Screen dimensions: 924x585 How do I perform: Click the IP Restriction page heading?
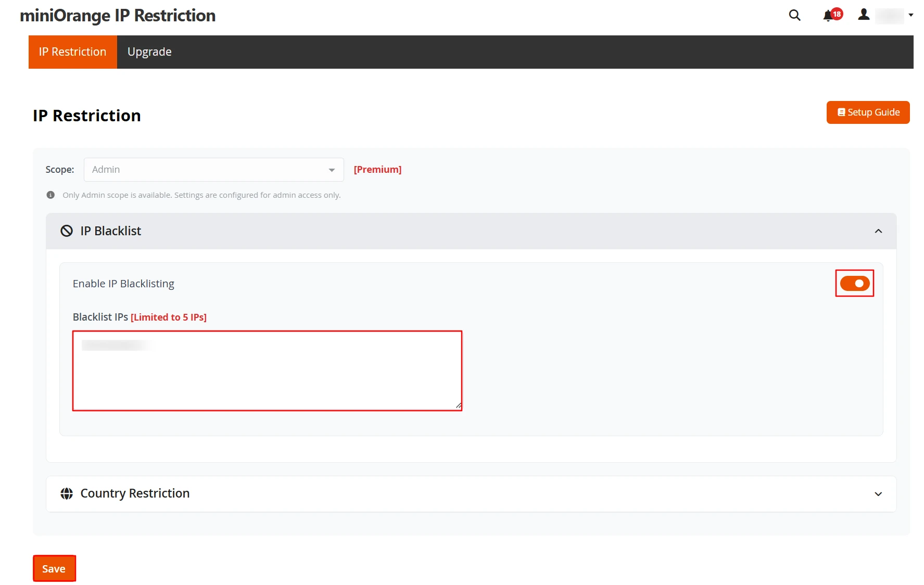87,116
